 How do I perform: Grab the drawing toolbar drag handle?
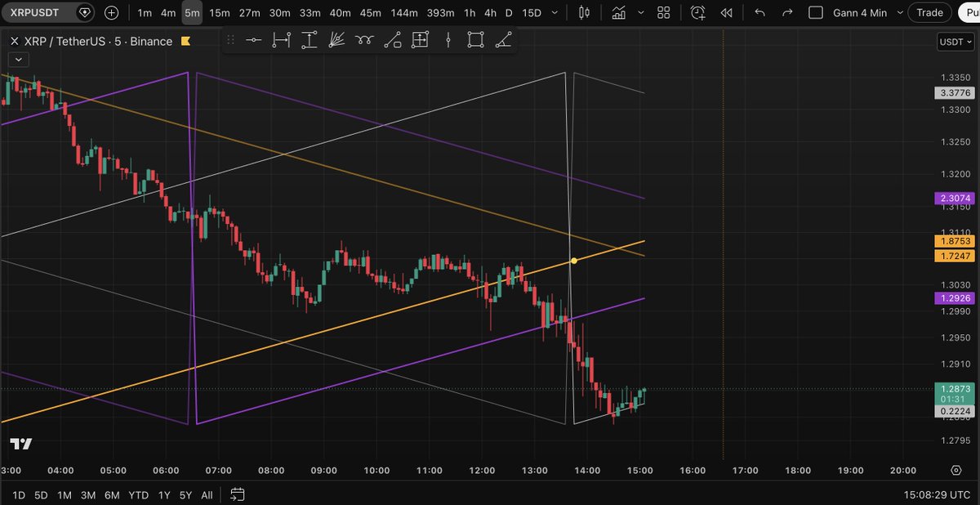tap(230, 40)
